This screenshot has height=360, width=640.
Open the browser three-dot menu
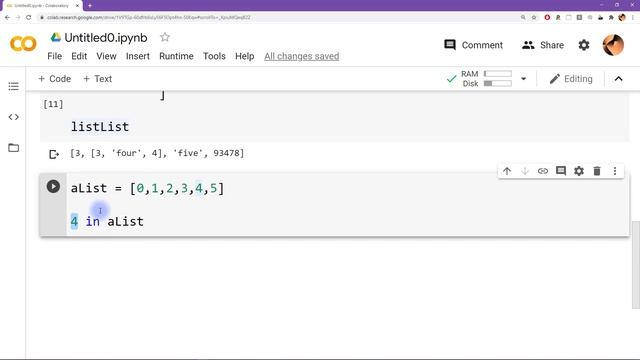coord(633,18)
